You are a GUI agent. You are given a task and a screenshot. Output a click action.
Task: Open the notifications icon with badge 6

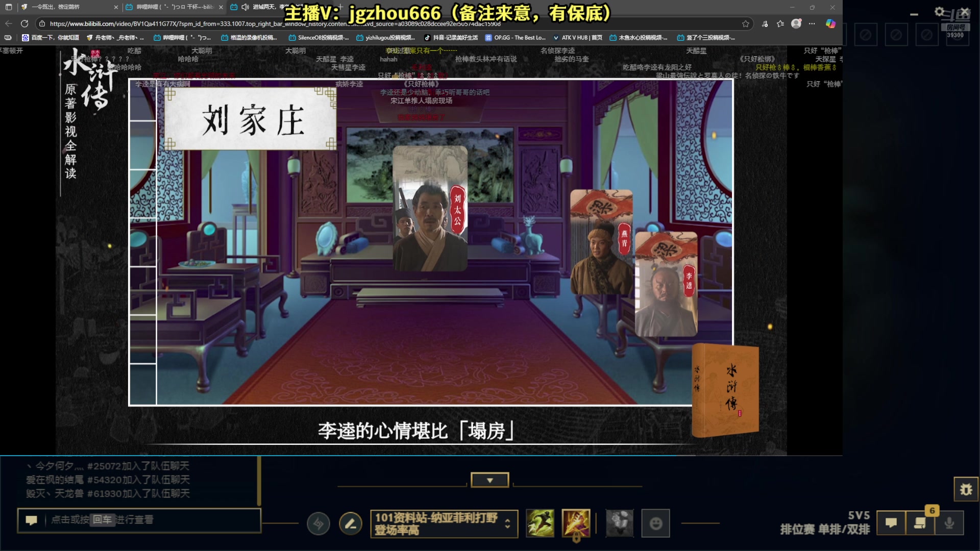(920, 523)
